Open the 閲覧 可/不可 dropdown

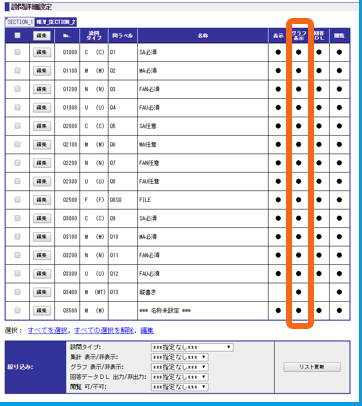coord(180,387)
